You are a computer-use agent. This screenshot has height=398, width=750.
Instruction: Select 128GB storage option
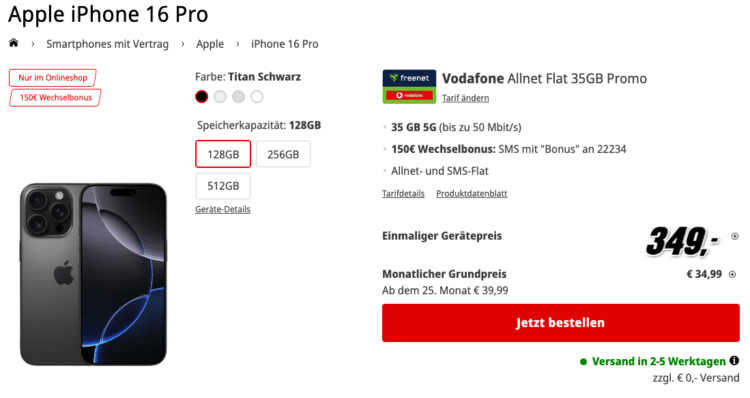pyautogui.click(x=223, y=154)
